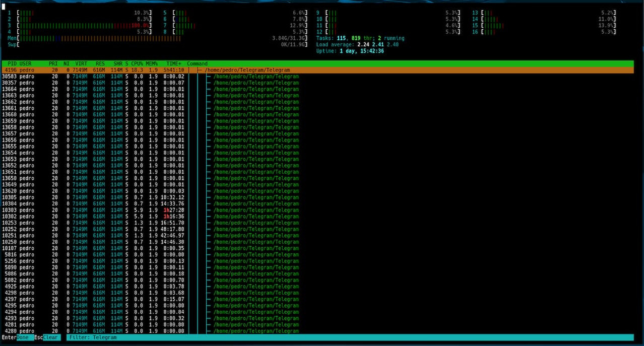
Task: Click the Clear button next to Esc
Action: pyautogui.click(x=51, y=337)
